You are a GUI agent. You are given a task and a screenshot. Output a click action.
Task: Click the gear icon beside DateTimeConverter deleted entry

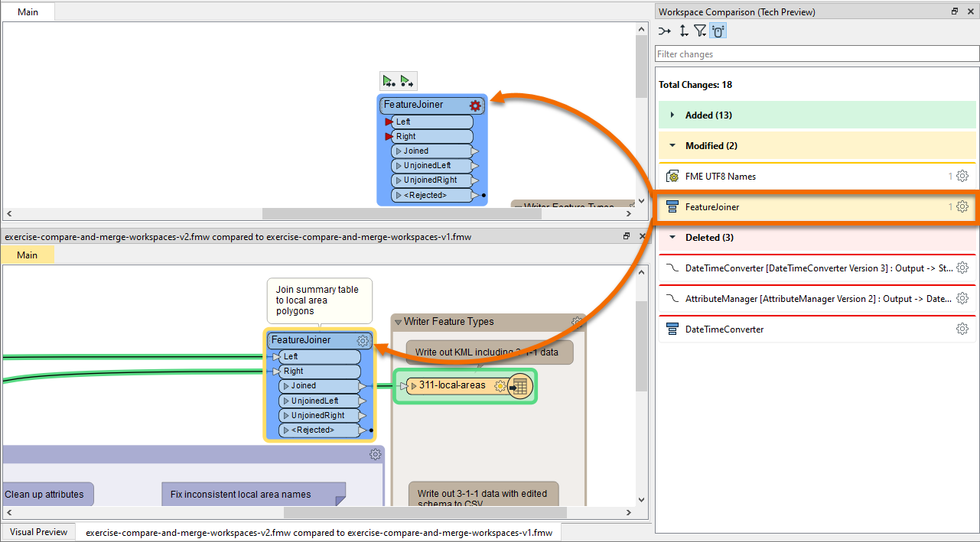click(962, 329)
